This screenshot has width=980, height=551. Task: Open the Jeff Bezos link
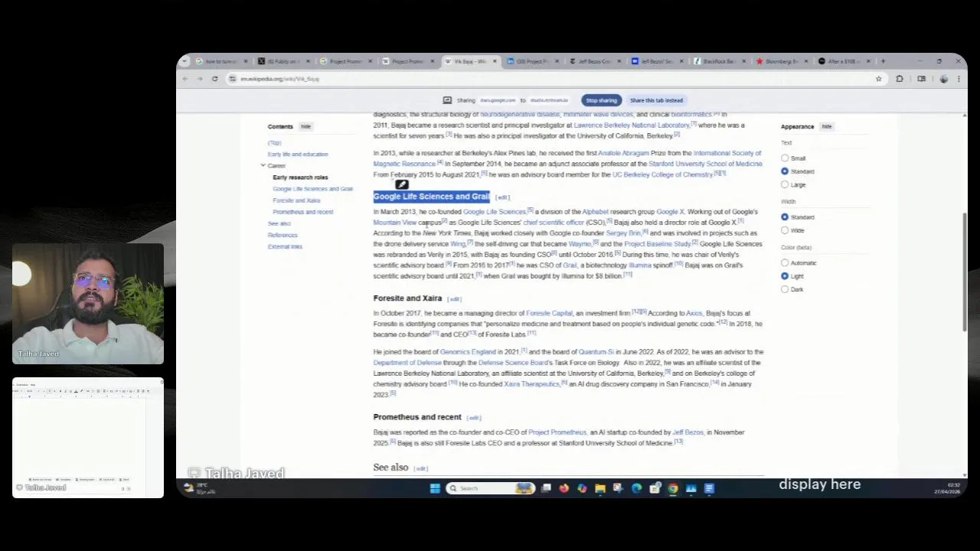click(x=688, y=432)
